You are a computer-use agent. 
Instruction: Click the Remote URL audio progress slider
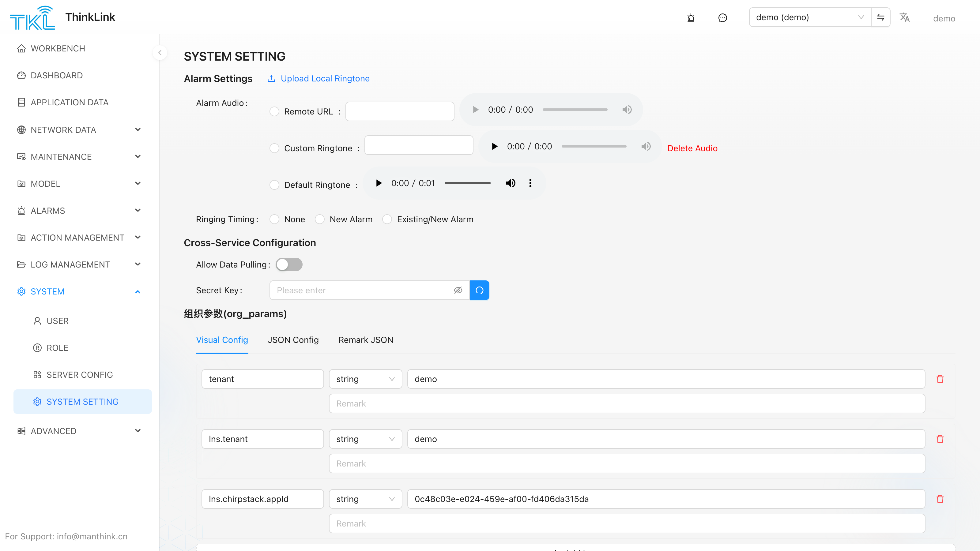point(575,110)
